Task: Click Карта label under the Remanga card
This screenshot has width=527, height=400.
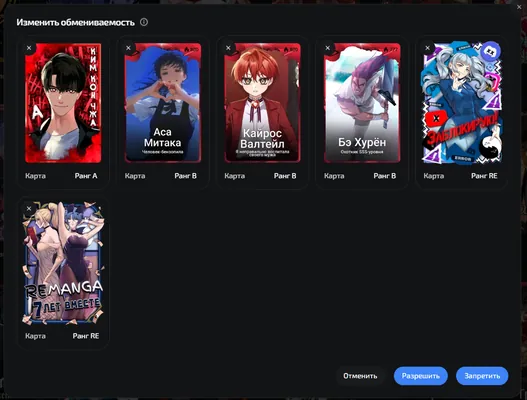Action: click(35, 336)
